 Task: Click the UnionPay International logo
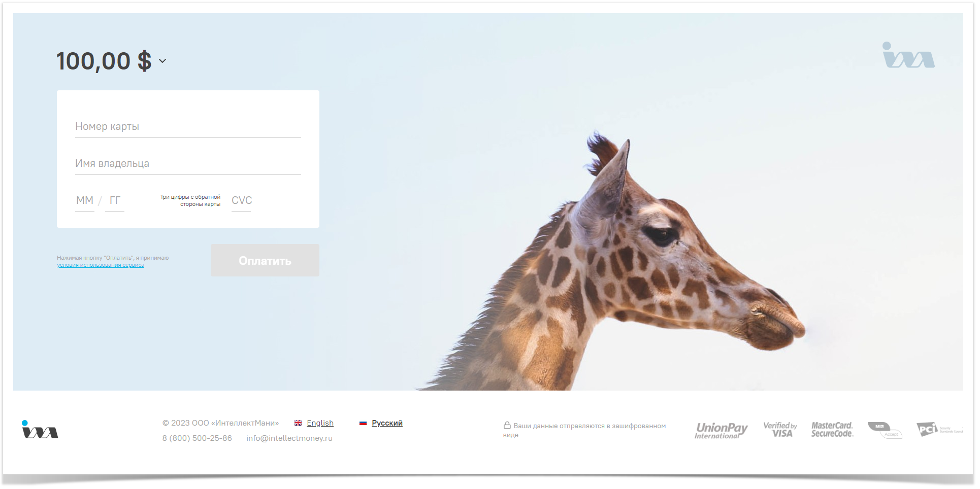click(x=721, y=430)
